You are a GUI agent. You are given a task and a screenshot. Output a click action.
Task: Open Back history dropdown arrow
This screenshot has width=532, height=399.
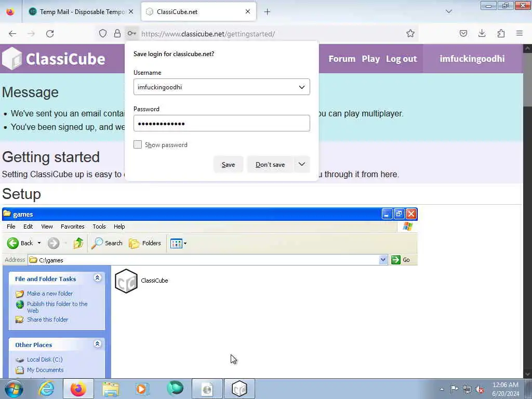point(39,243)
